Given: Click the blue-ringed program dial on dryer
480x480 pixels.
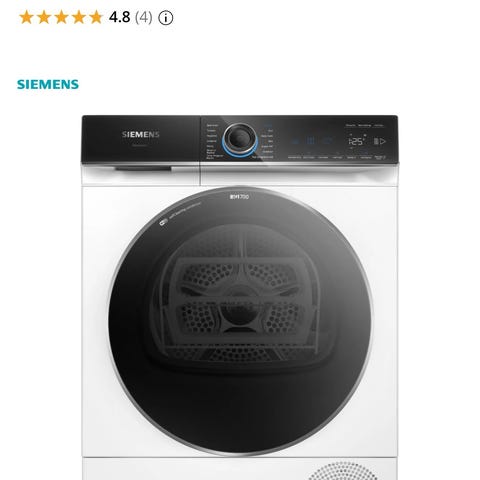Looking at the screenshot, I should click(240, 140).
